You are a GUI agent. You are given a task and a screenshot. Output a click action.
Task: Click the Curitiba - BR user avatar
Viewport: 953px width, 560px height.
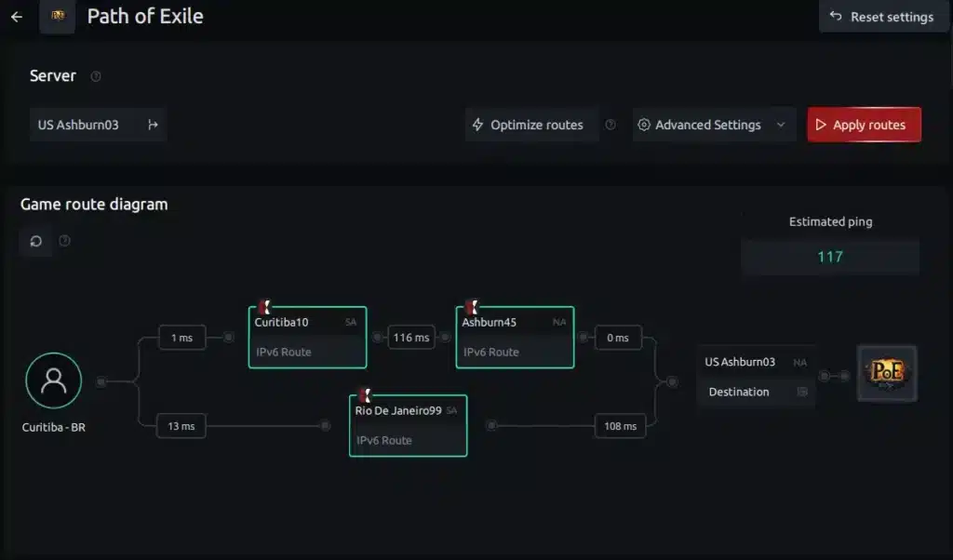point(53,380)
